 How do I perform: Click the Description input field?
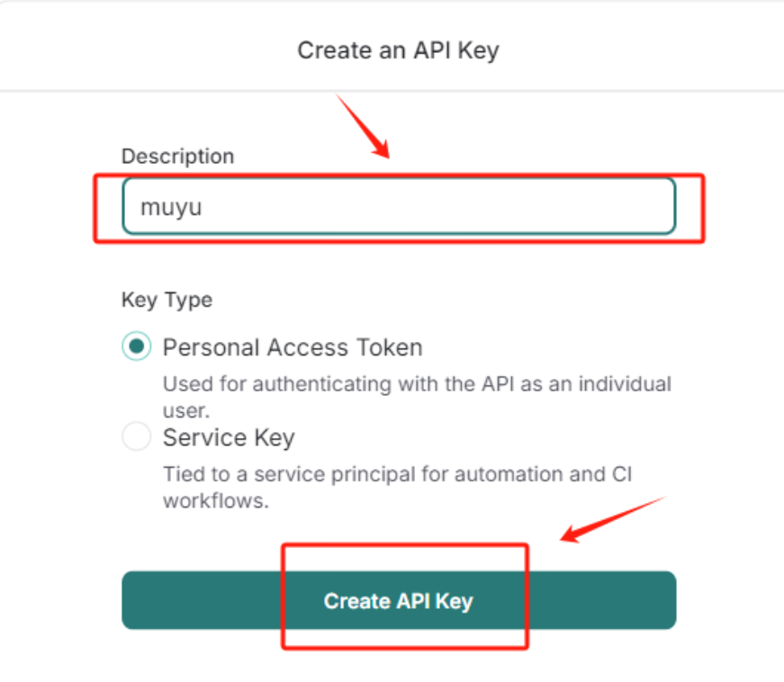click(x=398, y=207)
